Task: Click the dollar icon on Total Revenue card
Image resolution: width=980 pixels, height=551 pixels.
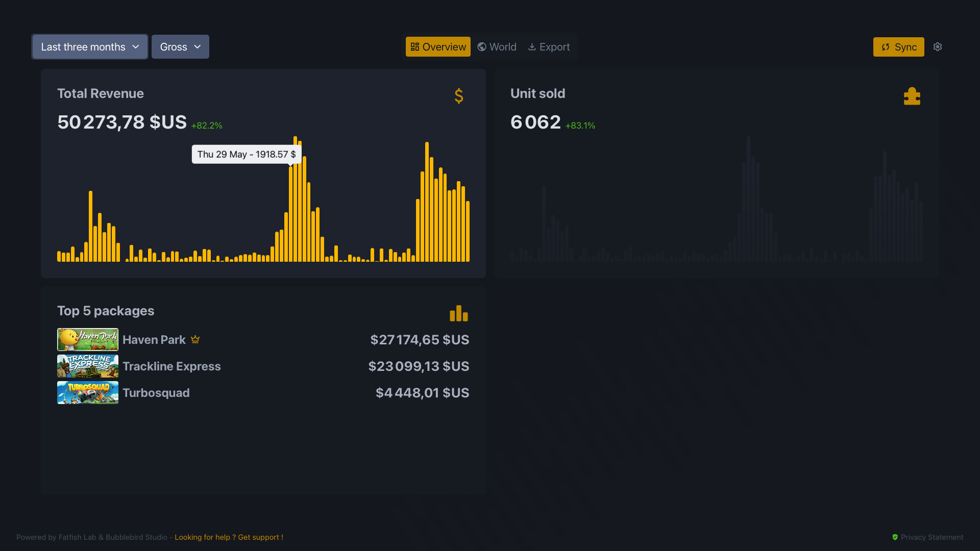Action: (x=458, y=96)
